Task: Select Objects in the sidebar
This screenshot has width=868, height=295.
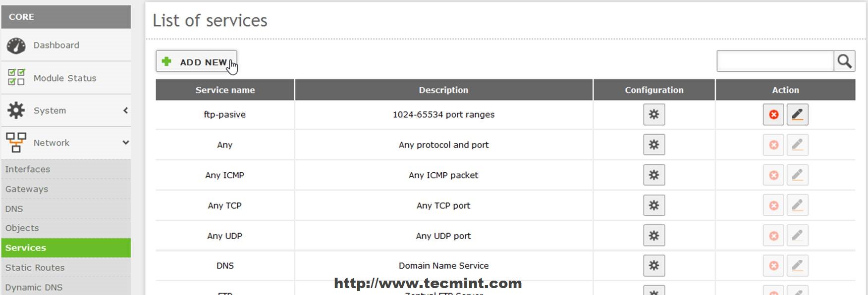Action: point(22,228)
